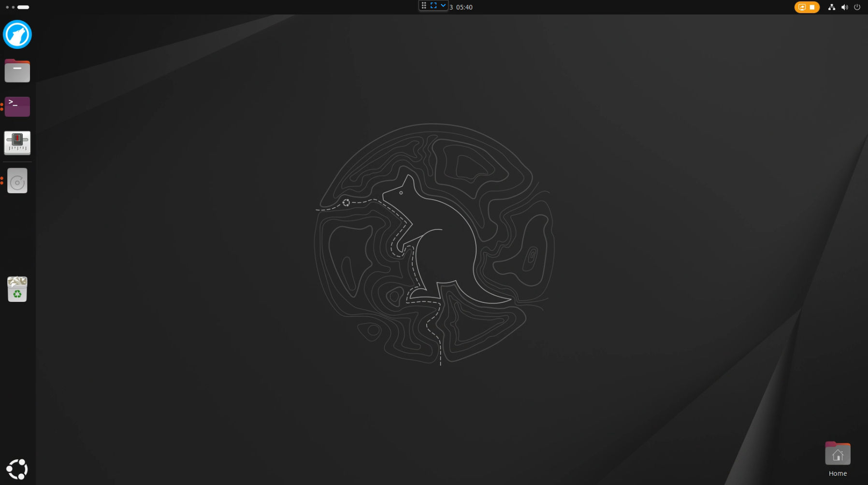This screenshot has width=868, height=485.
Task: Launch the Files application from the dock
Action: click(x=17, y=71)
